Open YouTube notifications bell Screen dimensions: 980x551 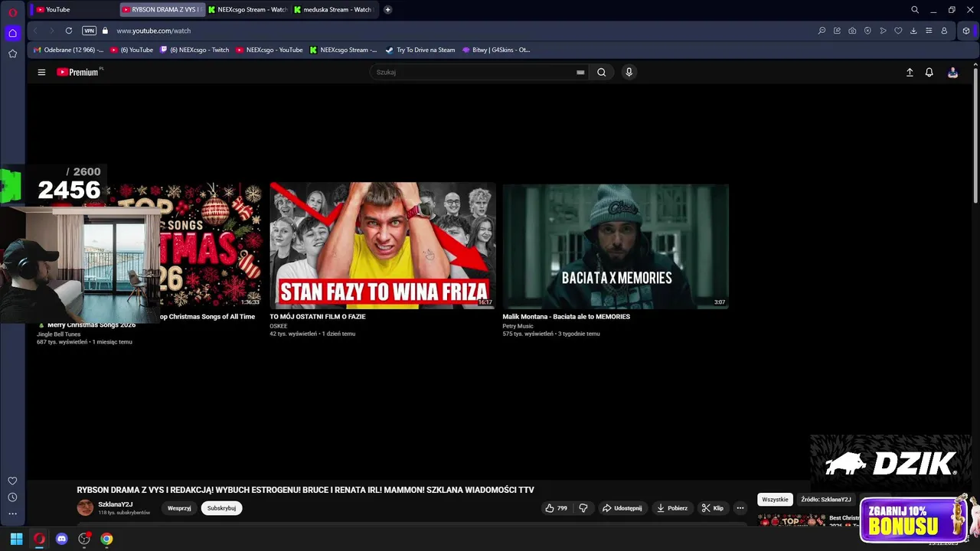pos(929,72)
